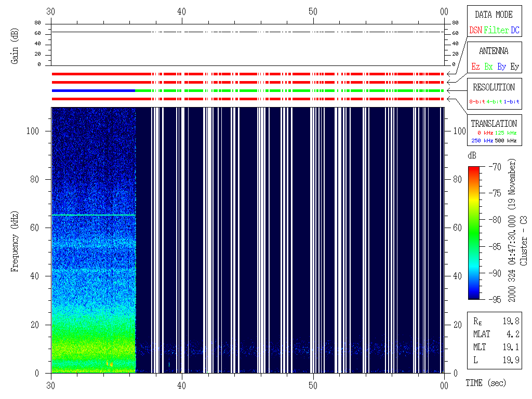Click the L value 19.9 in info box

click(511, 360)
